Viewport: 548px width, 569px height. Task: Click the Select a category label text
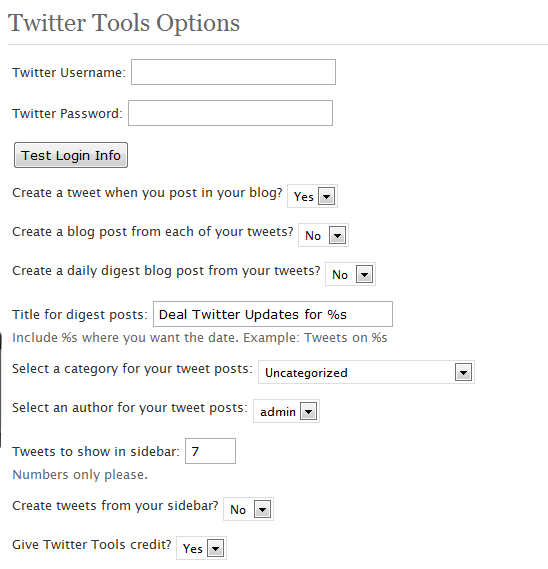point(132,369)
